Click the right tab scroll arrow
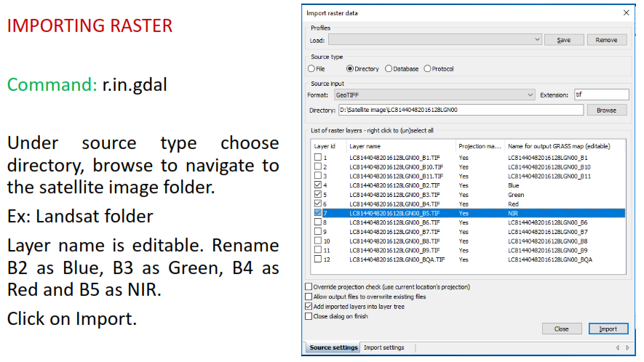This screenshot has height=362, width=644. click(627, 348)
